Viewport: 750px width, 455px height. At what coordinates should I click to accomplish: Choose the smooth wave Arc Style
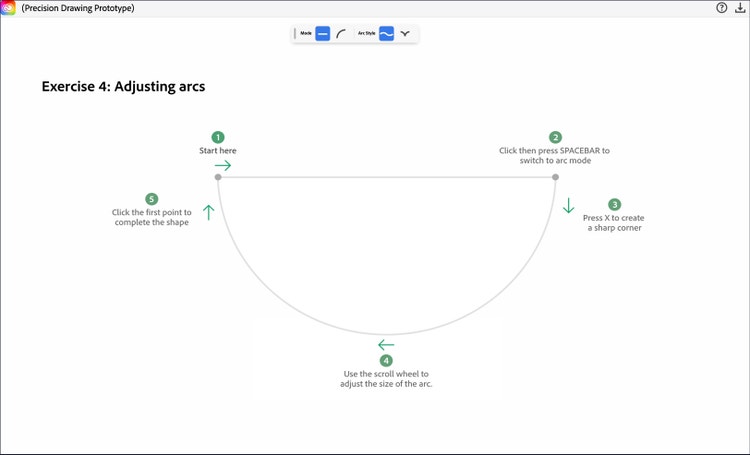[x=386, y=33]
